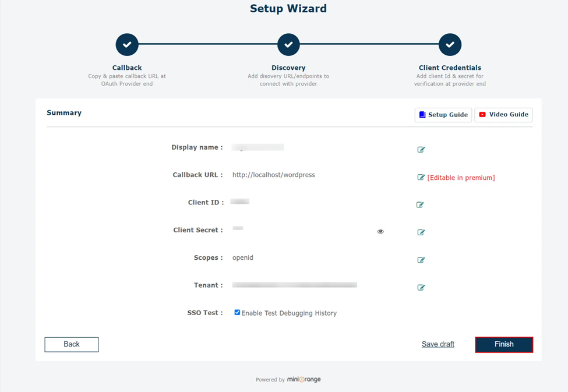Screen dimensions: 568x392
Task: Click the Back button
Action: tap(72, 345)
